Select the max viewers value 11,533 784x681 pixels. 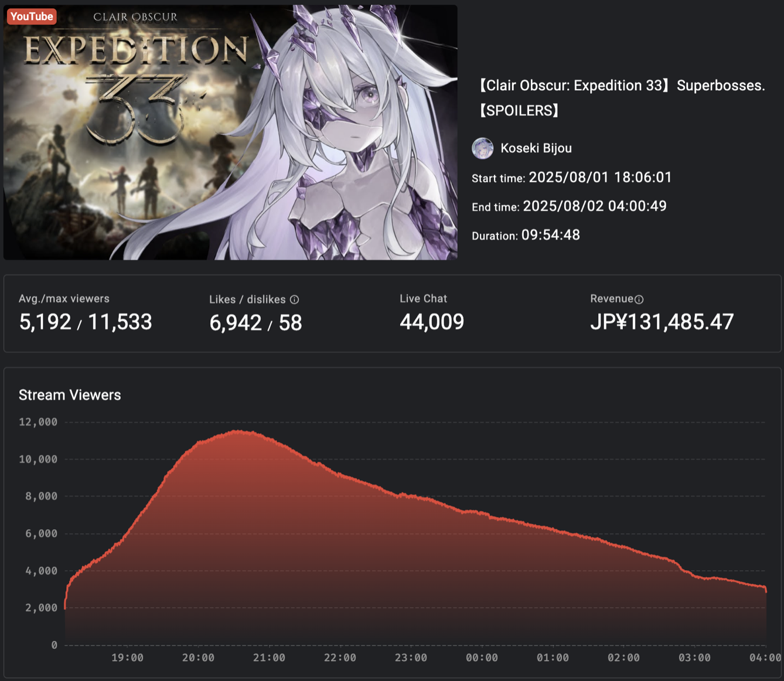point(120,322)
